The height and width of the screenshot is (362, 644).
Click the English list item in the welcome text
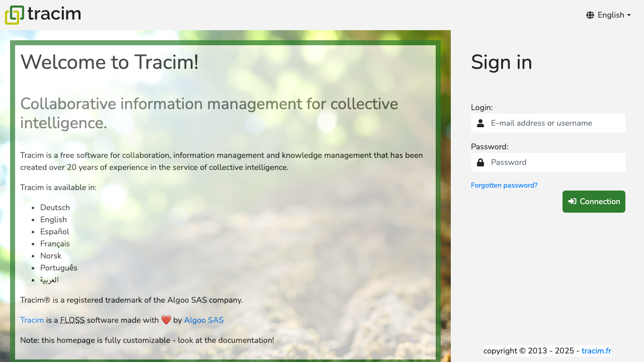point(53,220)
